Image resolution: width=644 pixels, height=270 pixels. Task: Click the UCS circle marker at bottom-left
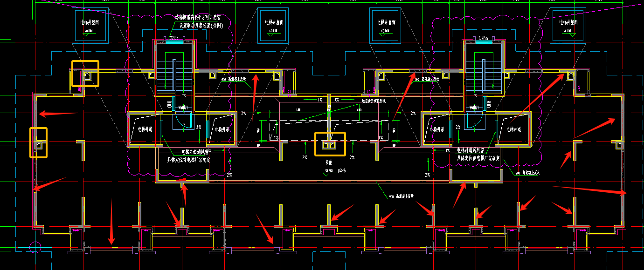click(x=34, y=246)
